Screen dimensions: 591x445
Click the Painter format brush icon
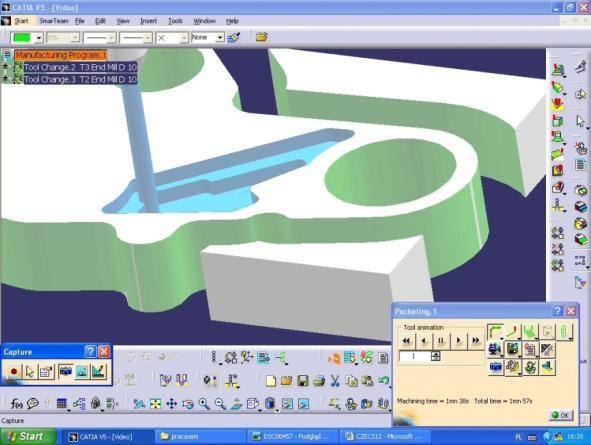234,37
